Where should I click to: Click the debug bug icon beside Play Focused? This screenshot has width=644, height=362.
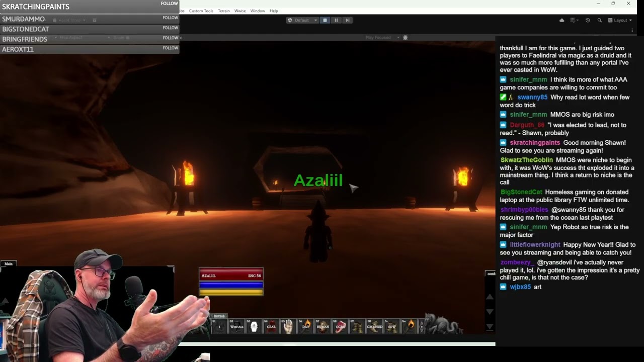tap(405, 38)
